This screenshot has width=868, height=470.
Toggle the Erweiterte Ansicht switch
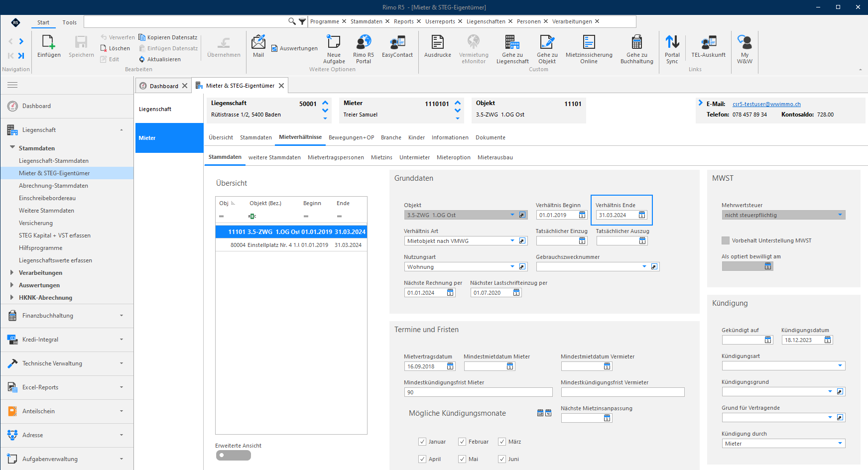coord(233,455)
